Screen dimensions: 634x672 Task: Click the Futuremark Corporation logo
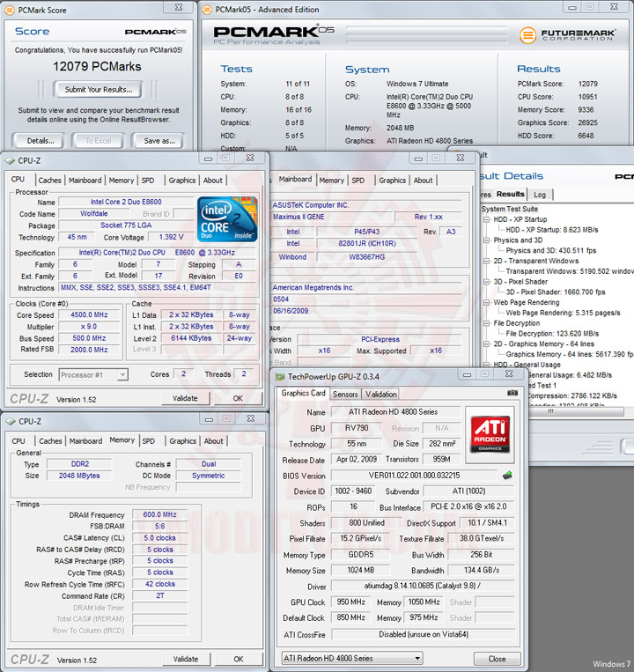[568, 34]
